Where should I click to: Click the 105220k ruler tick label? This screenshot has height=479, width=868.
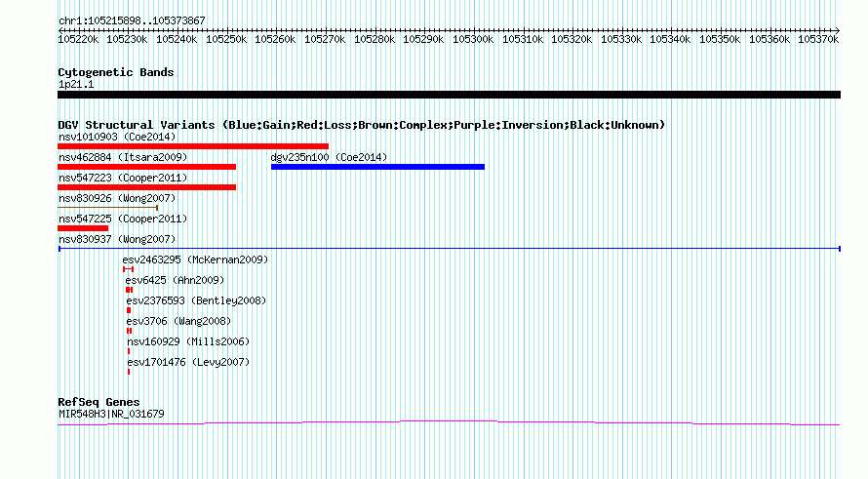[78, 39]
